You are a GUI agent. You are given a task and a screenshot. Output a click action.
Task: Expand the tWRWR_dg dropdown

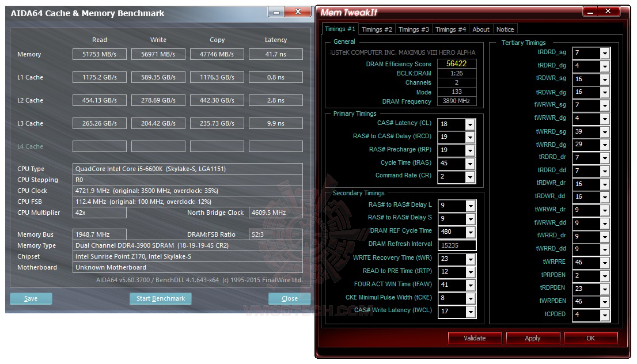coord(605,118)
